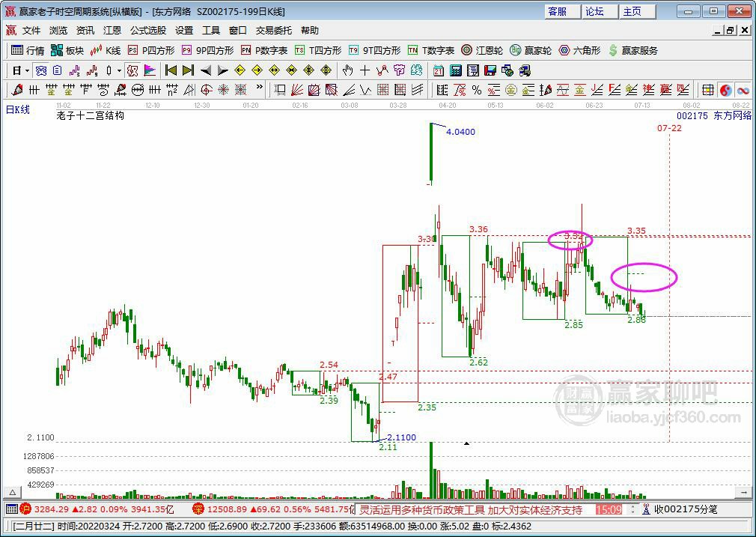Image resolution: width=756 pixels, height=537 pixels.
Task: Open P四方形 tool
Action: click(151, 50)
